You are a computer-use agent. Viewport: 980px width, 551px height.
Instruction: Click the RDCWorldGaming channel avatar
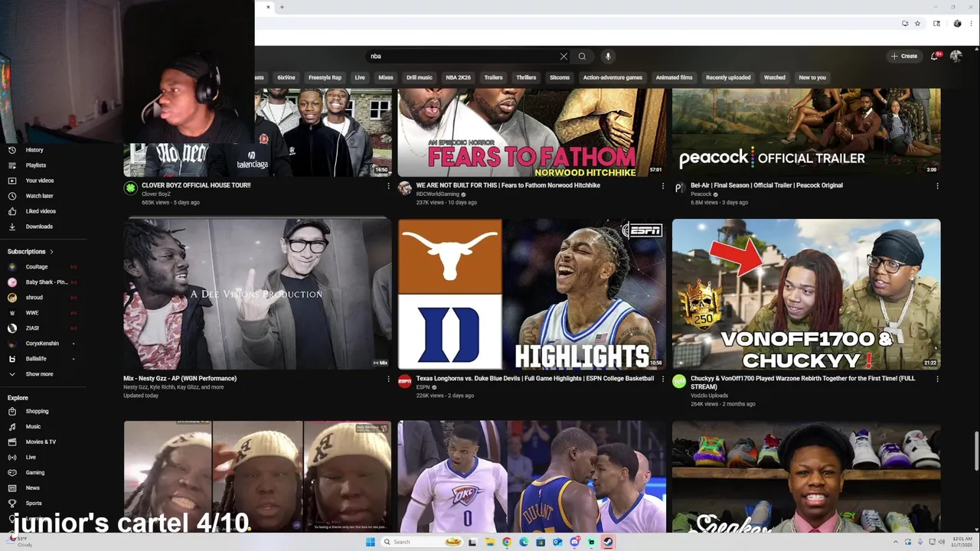pos(404,188)
